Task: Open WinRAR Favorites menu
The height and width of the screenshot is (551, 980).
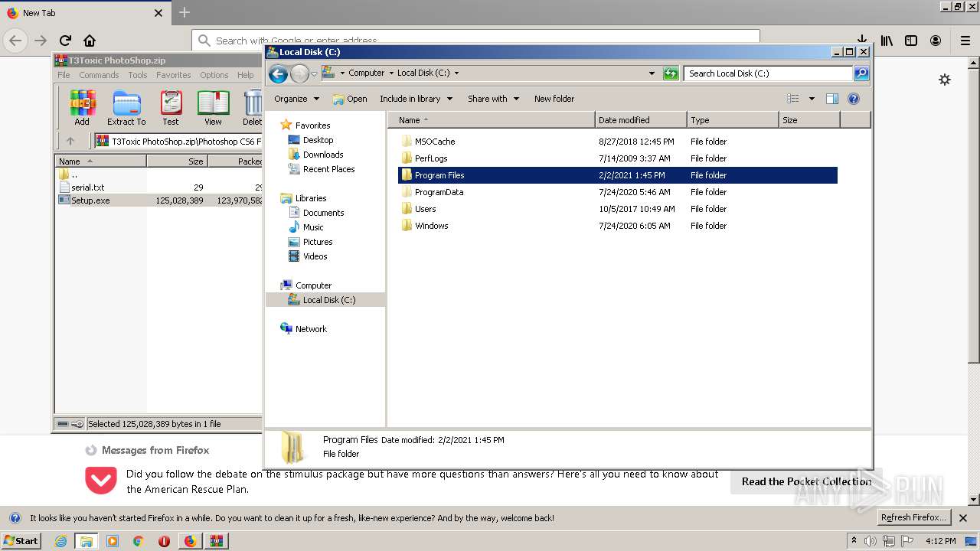Action: [174, 75]
